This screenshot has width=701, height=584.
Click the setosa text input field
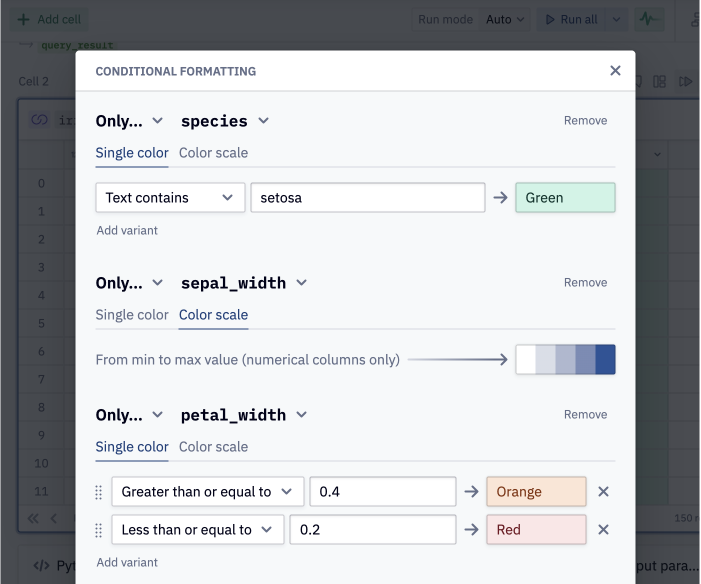click(x=367, y=198)
